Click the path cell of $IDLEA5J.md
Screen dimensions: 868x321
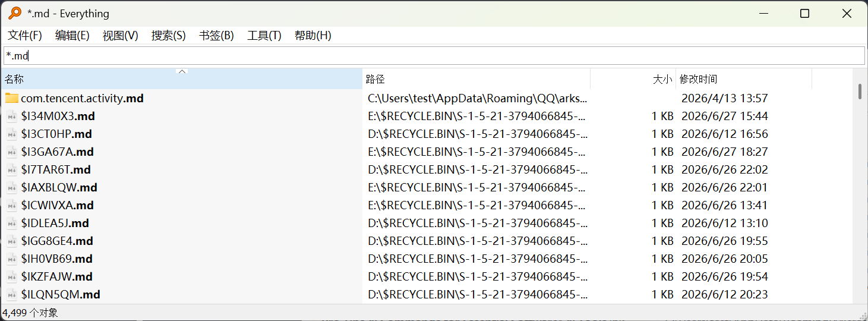(x=478, y=223)
